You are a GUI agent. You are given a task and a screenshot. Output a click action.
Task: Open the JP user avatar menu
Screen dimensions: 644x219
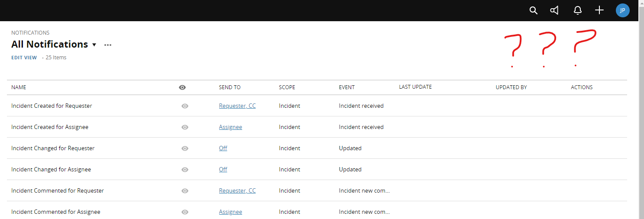[x=623, y=10]
